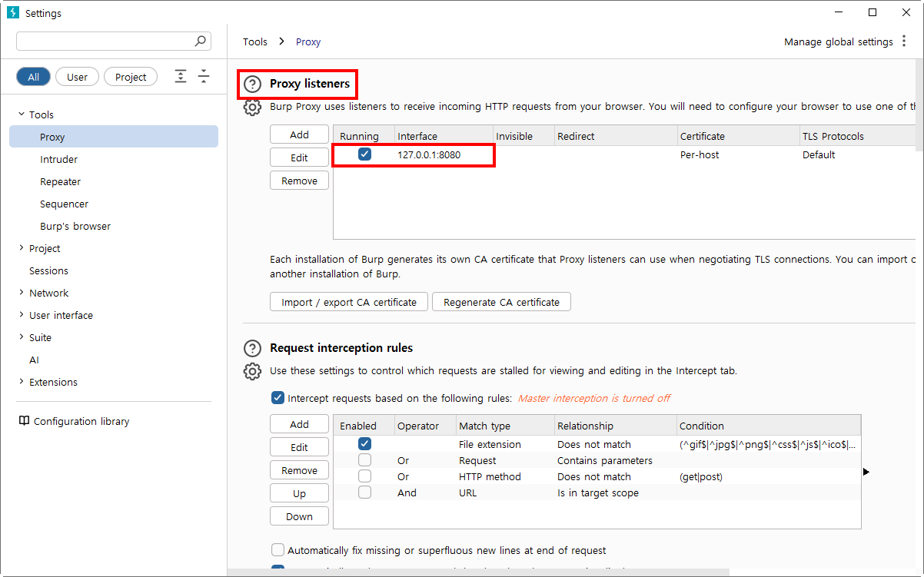Select Intruder in the settings tree
Viewport: 924px width, 577px height.
point(59,160)
